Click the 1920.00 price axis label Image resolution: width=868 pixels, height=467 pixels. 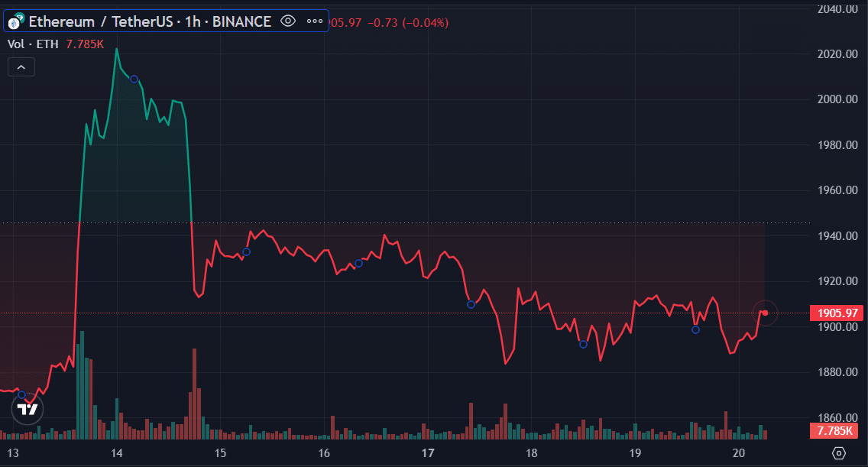[x=837, y=281]
